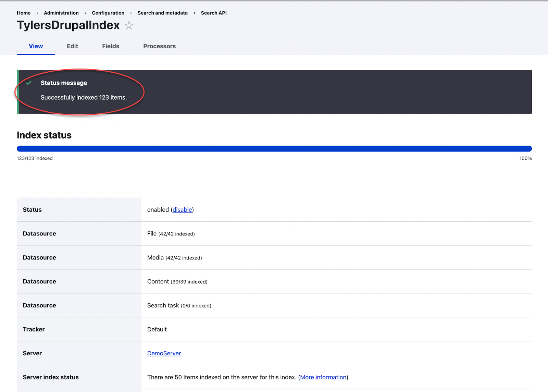Go to Configuration from the breadcrumb

[x=108, y=13]
